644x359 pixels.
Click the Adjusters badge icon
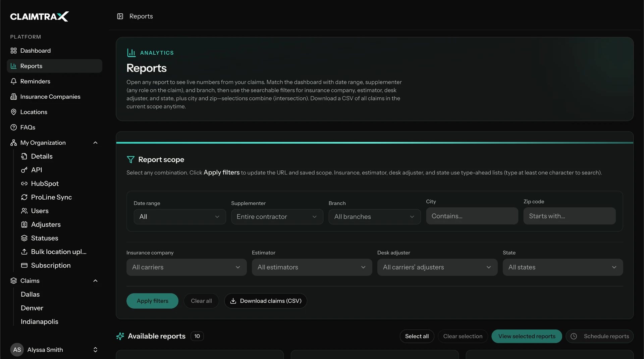(x=24, y=224)
